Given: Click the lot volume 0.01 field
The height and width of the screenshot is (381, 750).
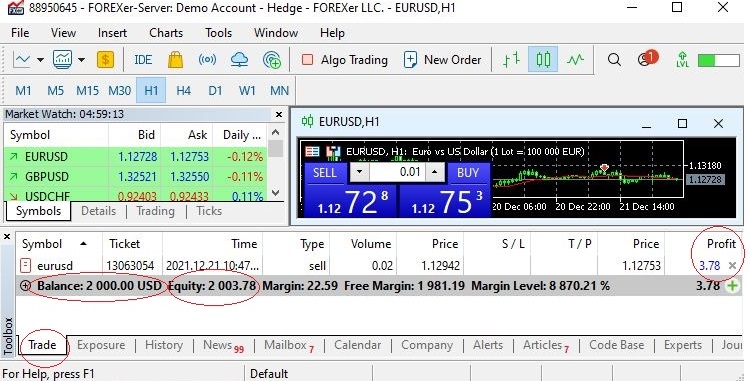Looking at the screenshot, I should tap(397, 172).
